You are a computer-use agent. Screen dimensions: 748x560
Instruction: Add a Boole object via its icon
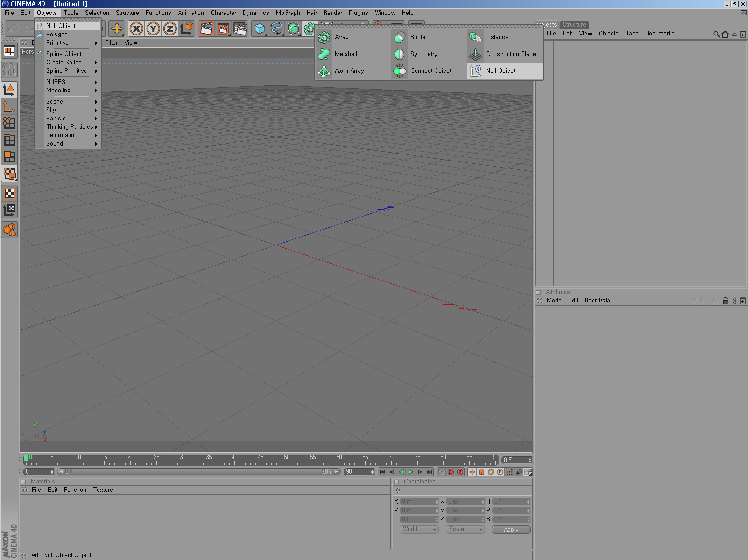(400, 37)
